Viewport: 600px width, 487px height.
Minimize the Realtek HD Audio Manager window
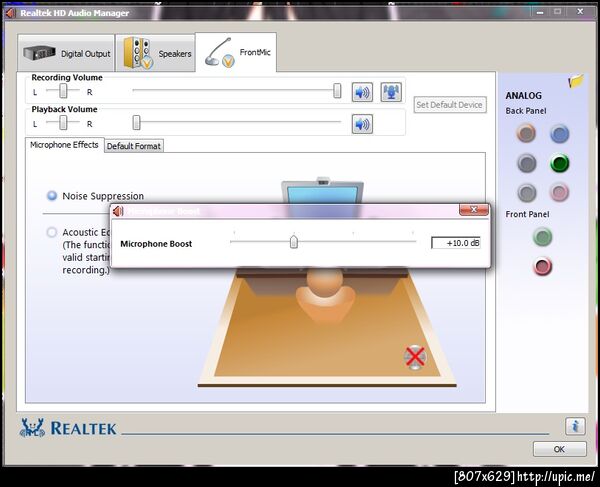(540, 12)
